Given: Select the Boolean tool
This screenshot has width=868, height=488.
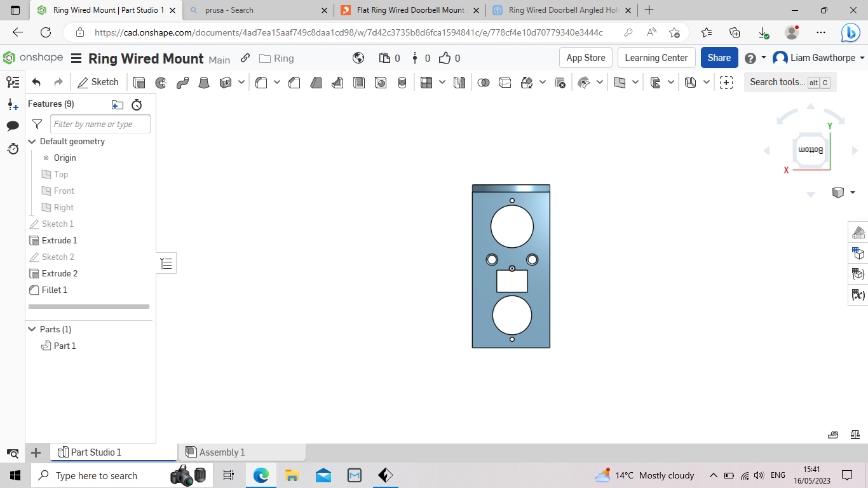Looking at the screenshot, I should pos(484,83).
